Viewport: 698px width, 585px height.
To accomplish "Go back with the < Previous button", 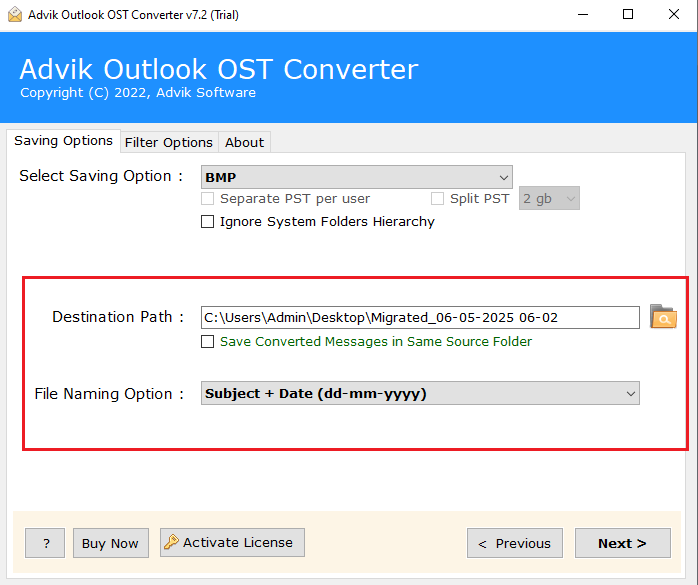I will [515, 543].
